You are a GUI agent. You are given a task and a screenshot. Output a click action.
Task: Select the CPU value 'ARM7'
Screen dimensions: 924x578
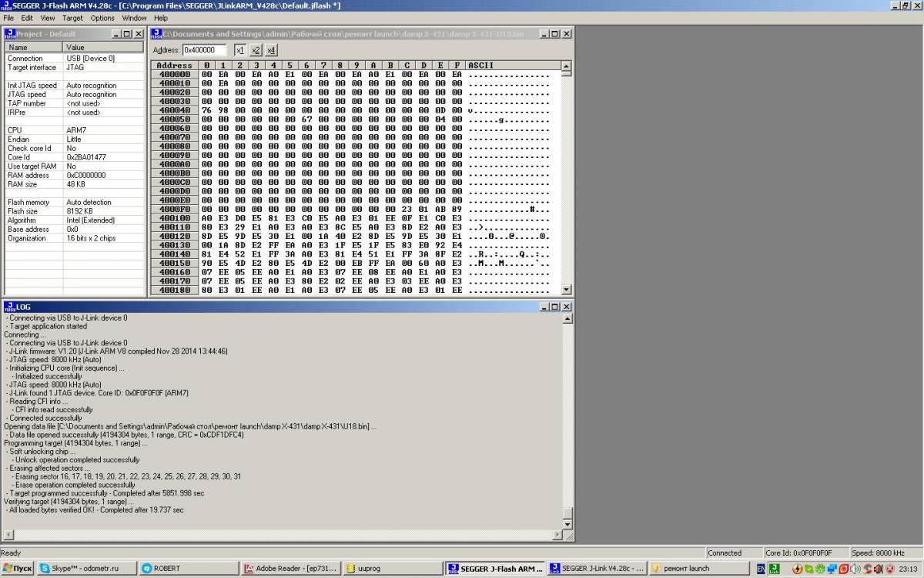coord(75,130)
